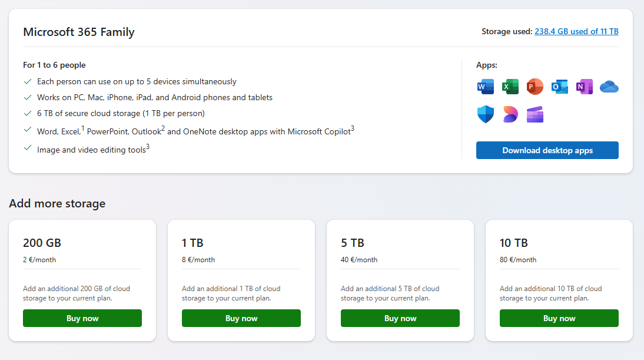Open footnote 2 beside Outlook

coord(163,128)
